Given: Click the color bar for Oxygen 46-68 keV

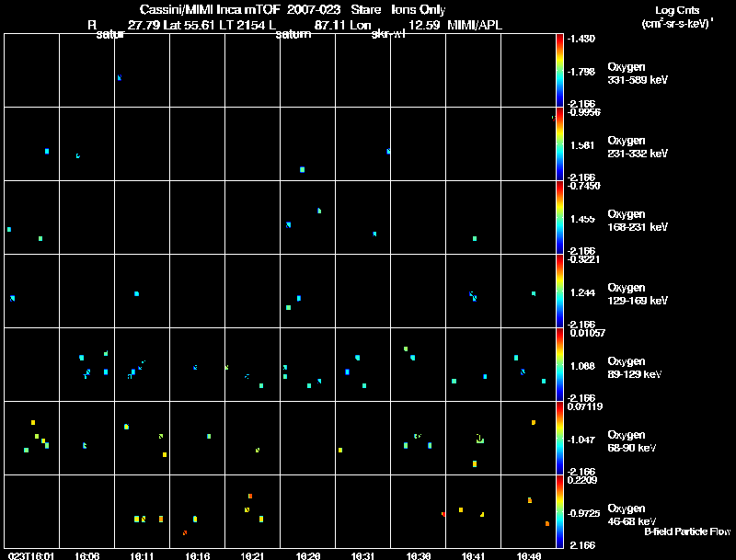Looking at the screenshot, I should pos(559,511).
